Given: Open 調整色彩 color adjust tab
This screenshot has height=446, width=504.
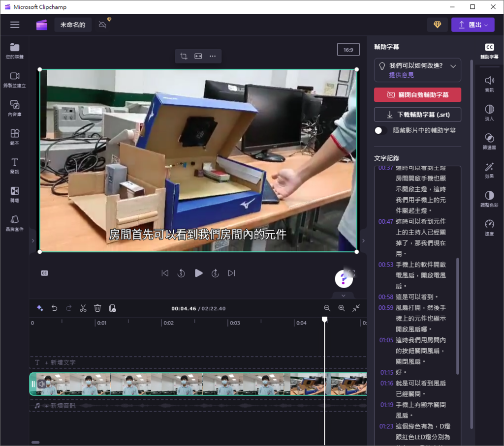Looking at the screenshot, I should [489, 199].
